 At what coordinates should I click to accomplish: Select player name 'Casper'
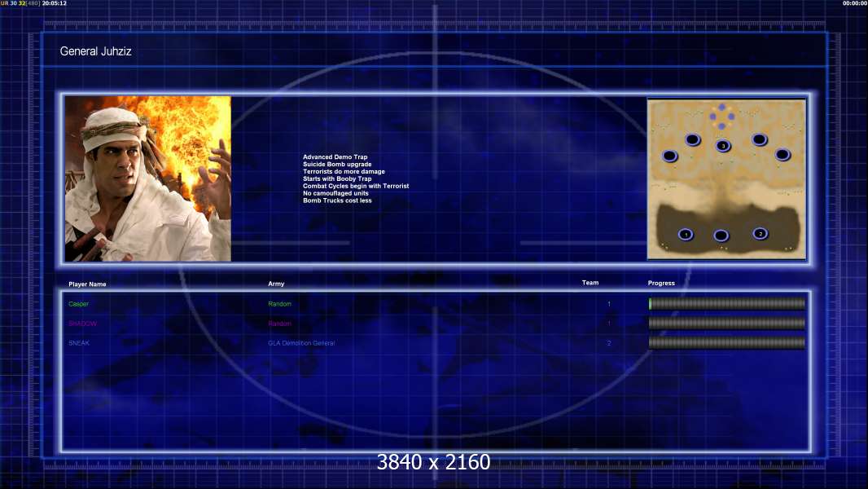pos(79,304)
